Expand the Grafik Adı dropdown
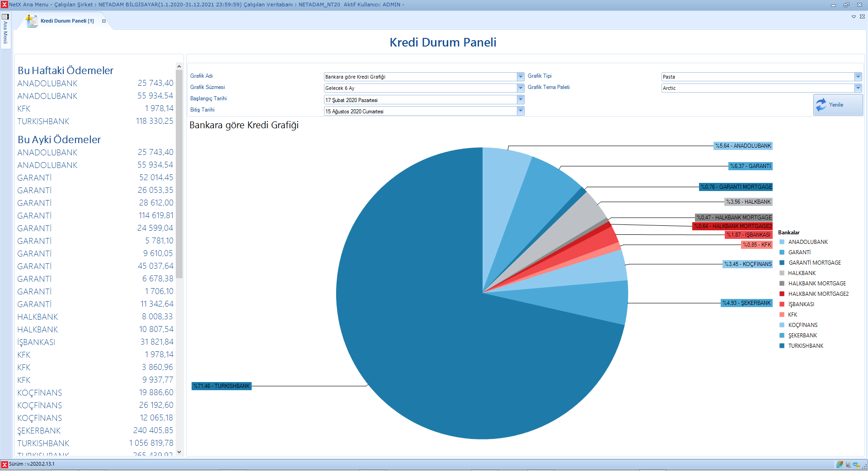868x471 pixels. (x=521, y=77)
